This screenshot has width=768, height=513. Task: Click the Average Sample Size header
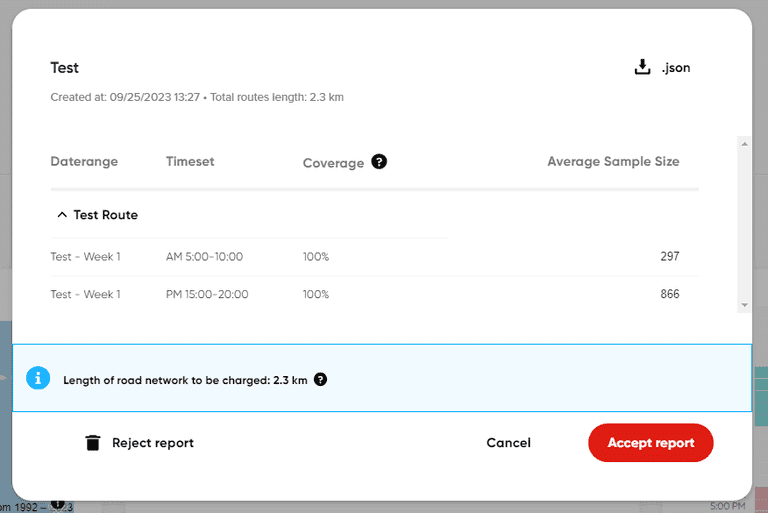[x=612, y=162]
